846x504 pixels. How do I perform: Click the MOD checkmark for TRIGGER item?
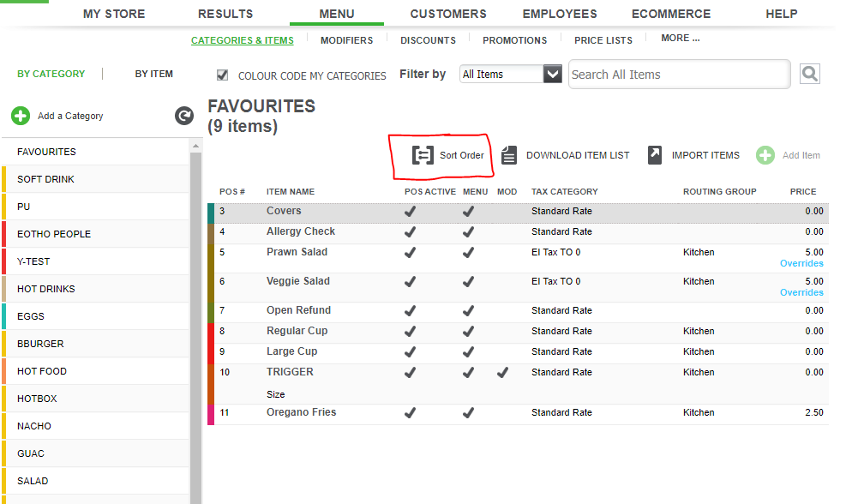tap(502, 373)
